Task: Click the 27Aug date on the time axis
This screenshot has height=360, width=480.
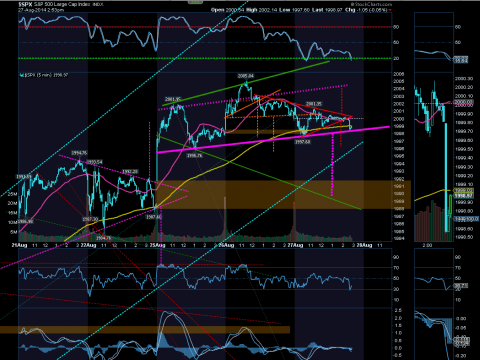Action: coord(295,245)
